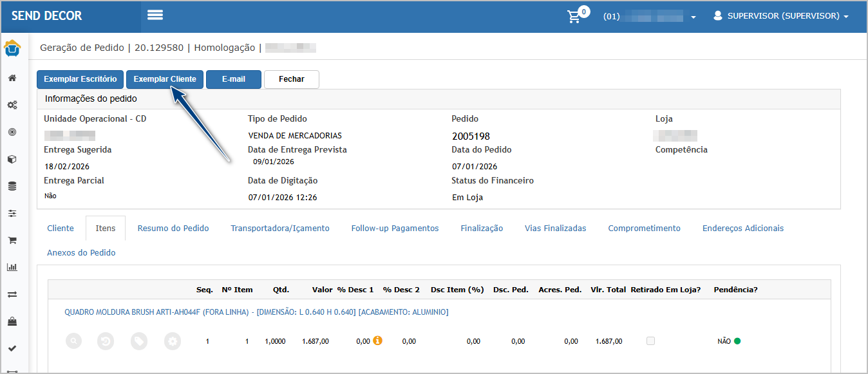Click the home icon in the sidebar

pos(12,78)
